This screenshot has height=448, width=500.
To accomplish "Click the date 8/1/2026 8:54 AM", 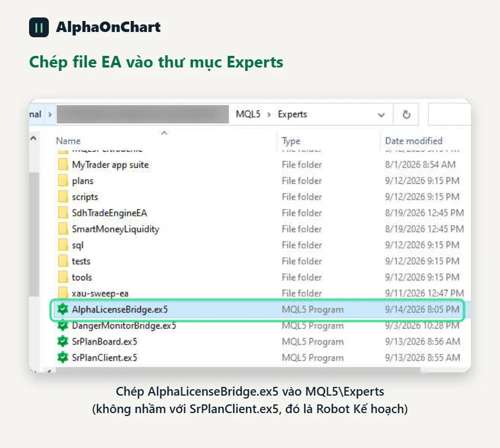I will coord(420,165).
